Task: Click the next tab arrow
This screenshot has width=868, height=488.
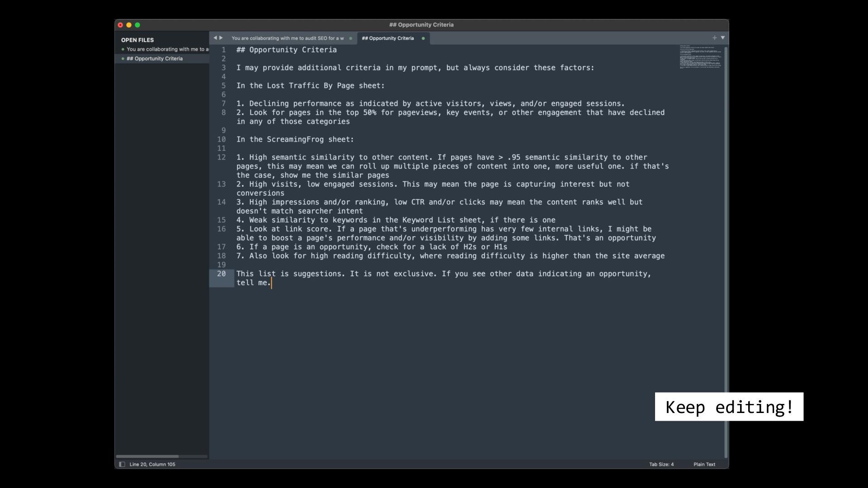Action: pyautogui.click(x=221, y=38)
